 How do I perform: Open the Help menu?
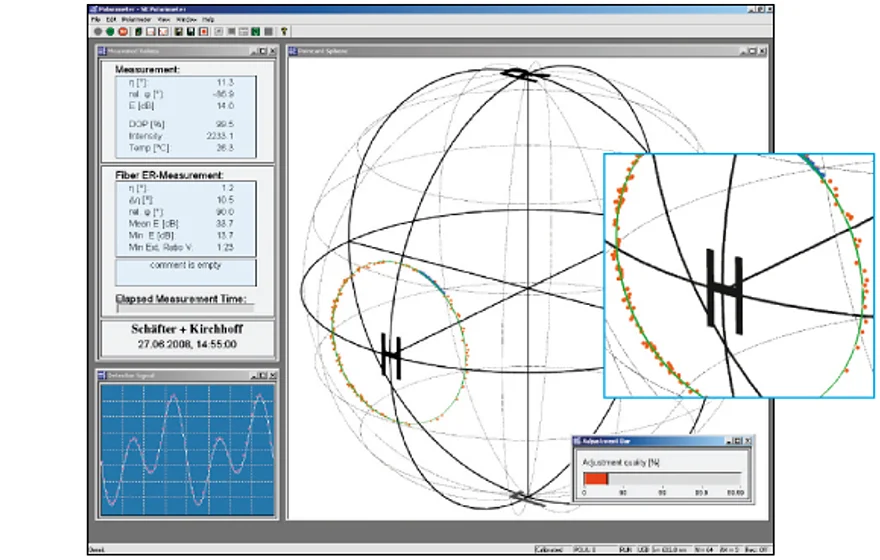point(209,20)
